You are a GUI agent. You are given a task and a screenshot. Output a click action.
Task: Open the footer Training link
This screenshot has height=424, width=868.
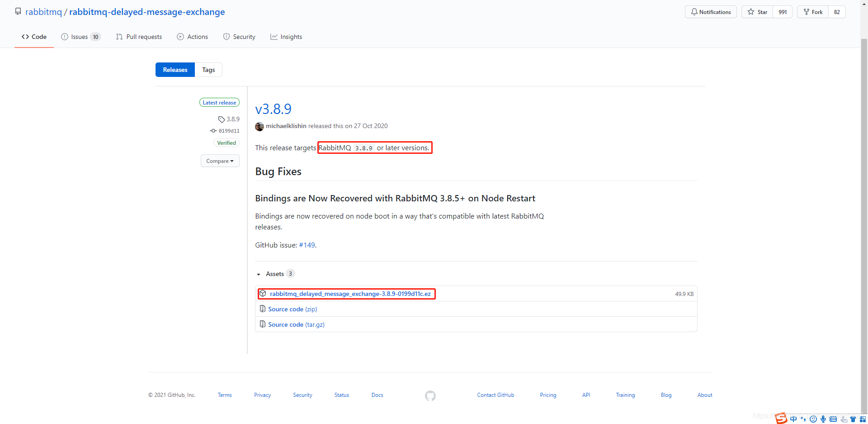click(625, 395)
